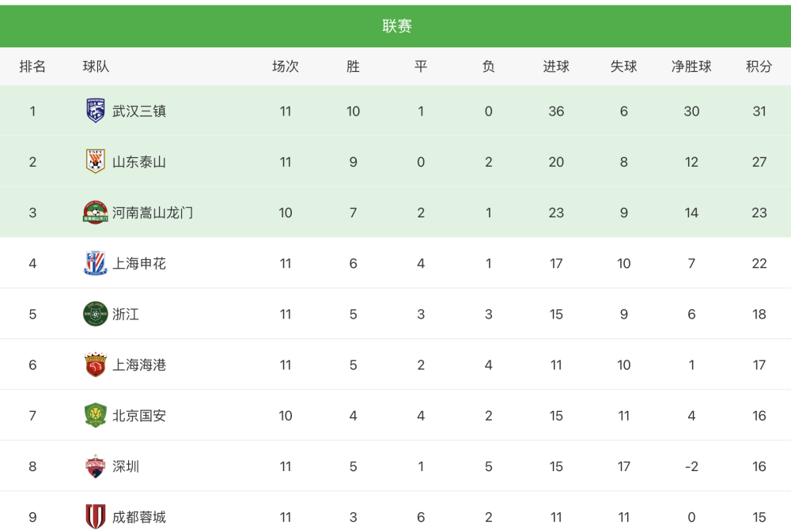Viewport: 791px width, 532px height.
Task: Select the 山东泰山 points value 27
Action: pyautogui.click(x=759, y=162)
